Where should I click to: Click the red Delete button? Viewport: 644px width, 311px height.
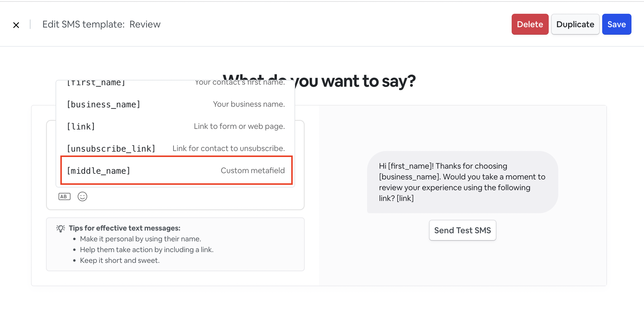pyautogui.click(x=530, y=24)
